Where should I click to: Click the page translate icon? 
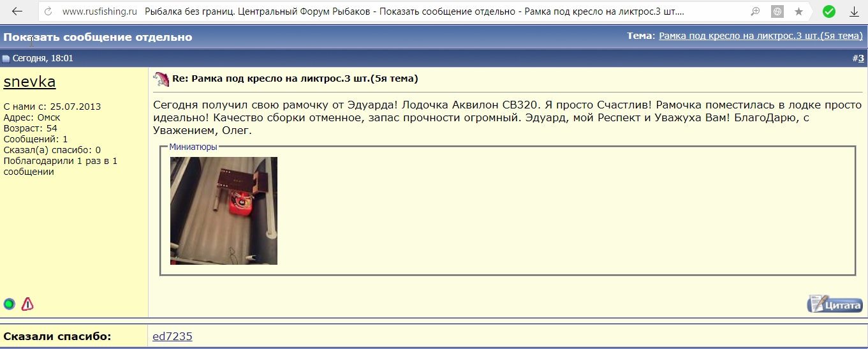777,11
